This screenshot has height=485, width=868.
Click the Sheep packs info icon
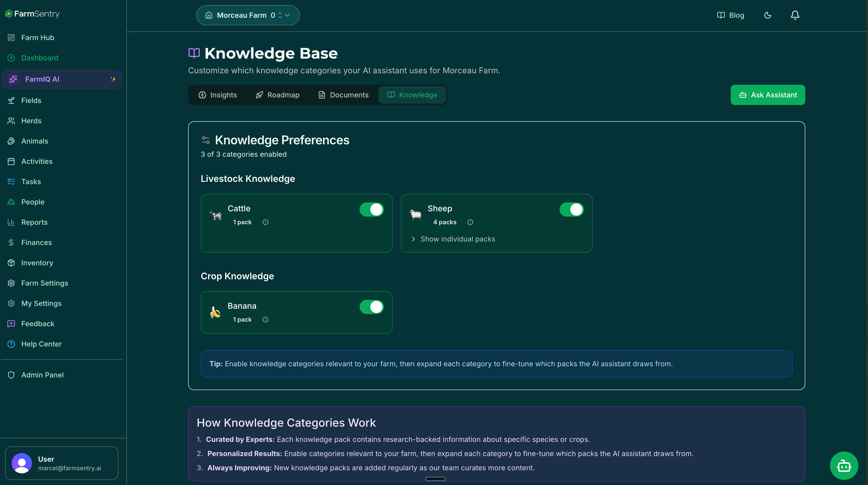[x=470, y=222]
